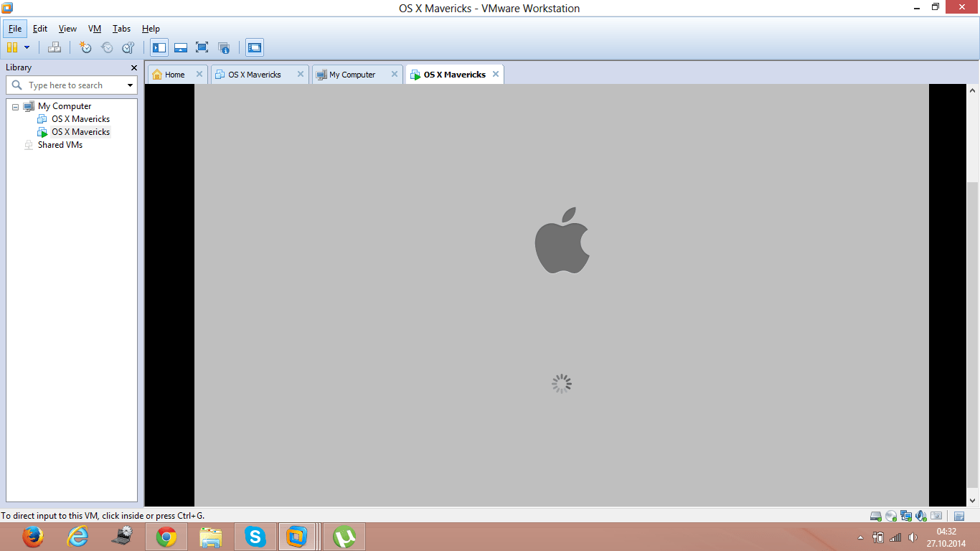The height and width of the screenshot is (551, 980).
Task: Close the Library panel
Action: 133,67
